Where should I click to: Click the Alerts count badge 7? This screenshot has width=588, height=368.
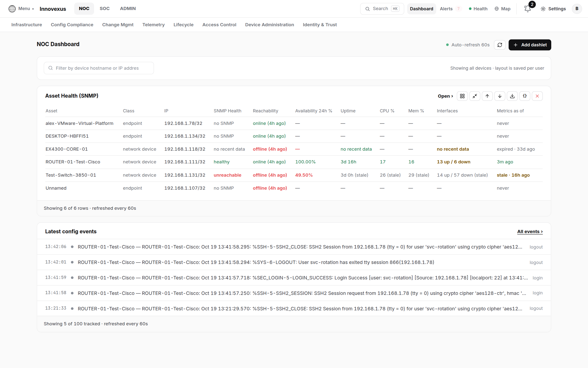coord(458,9)
